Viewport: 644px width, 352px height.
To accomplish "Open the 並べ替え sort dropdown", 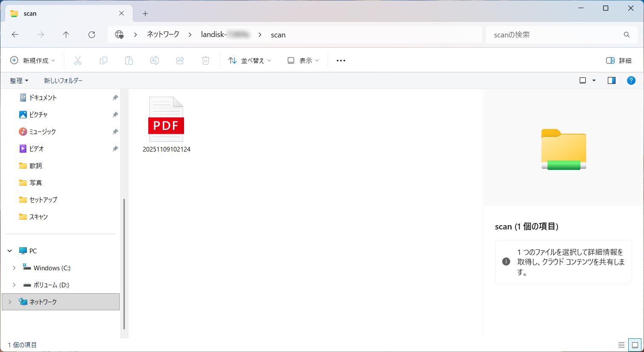I will (250, 60).
